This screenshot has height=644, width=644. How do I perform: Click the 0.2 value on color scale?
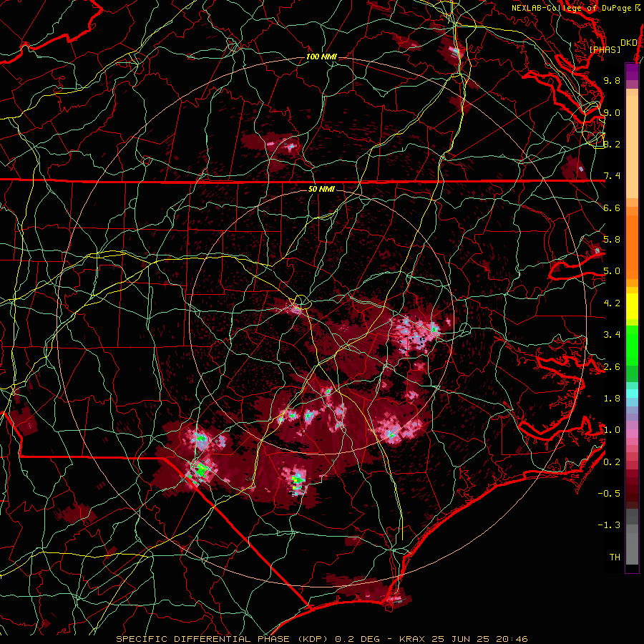[612, 462]
